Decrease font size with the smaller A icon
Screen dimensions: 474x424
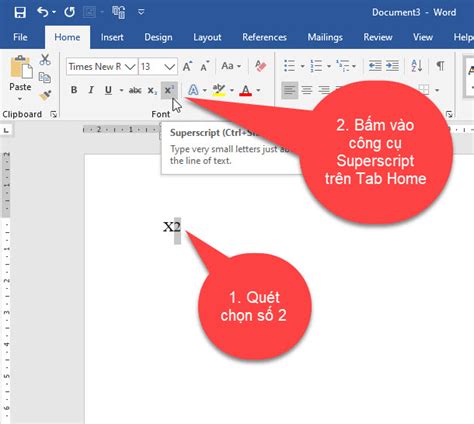205,66
